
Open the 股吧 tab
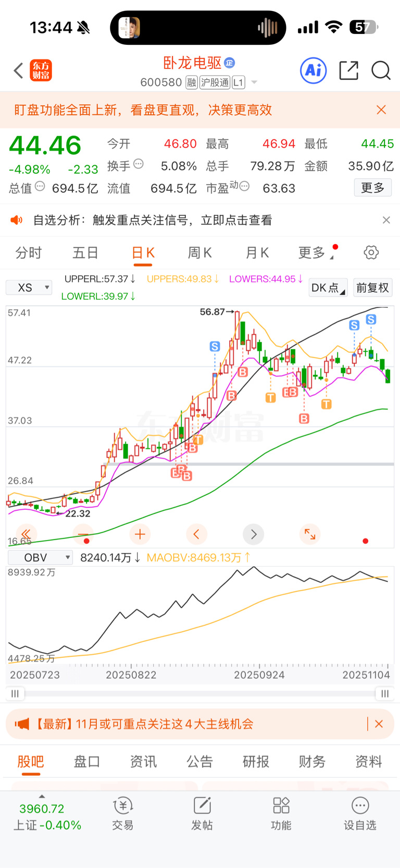coord(31,762)
